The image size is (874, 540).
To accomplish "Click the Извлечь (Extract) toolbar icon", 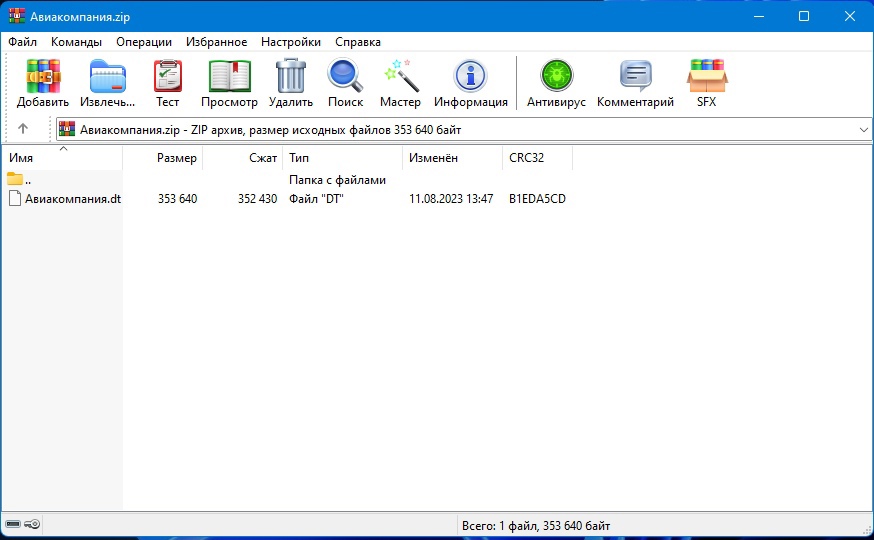I will [x=107, y=77].
